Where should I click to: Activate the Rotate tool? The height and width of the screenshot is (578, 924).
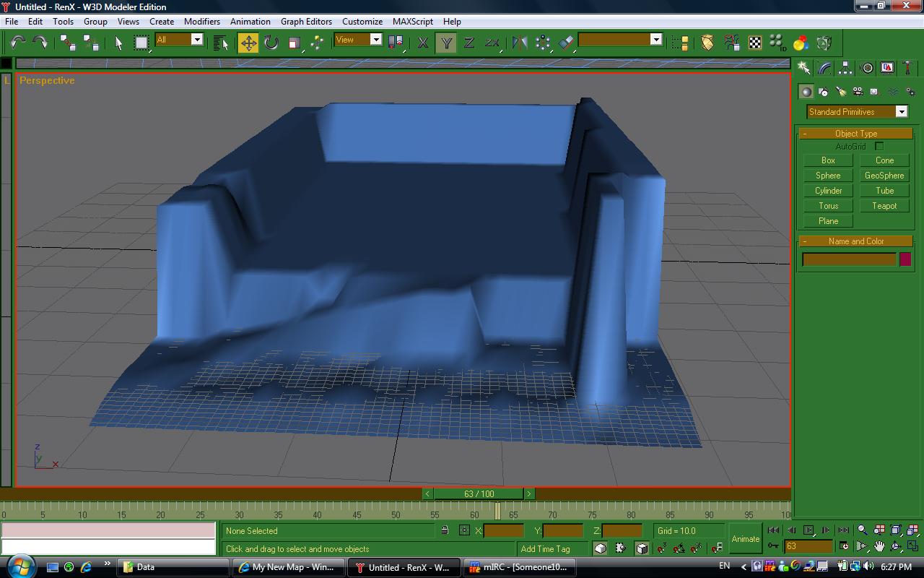[271, 43]
